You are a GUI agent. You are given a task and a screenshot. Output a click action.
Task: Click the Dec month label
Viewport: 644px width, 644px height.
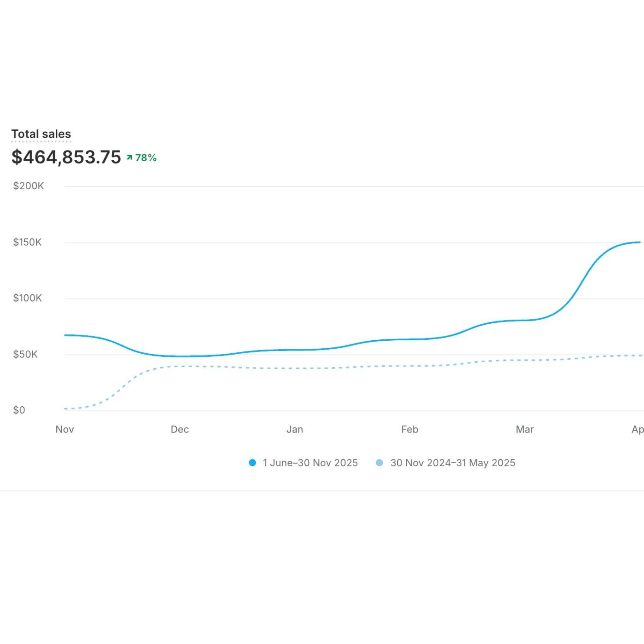point(180,429)
